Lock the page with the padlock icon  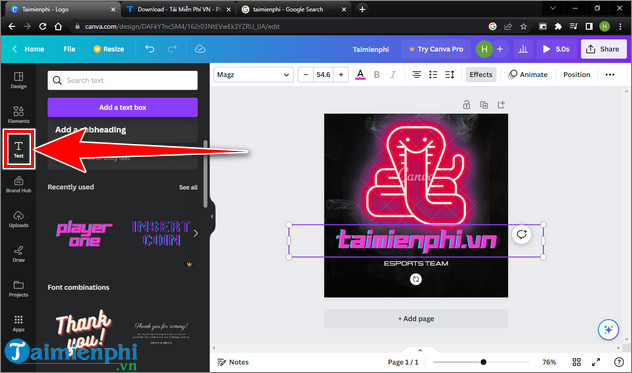click(466, 105)
